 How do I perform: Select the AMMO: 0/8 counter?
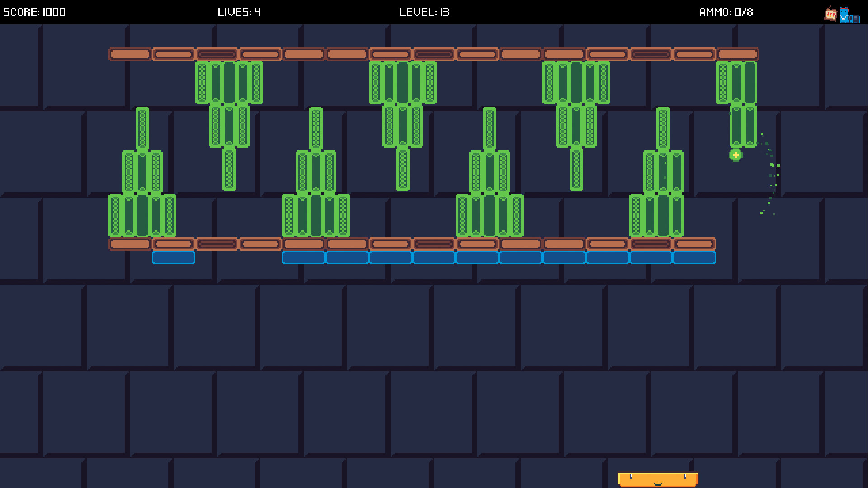point(726,12)
